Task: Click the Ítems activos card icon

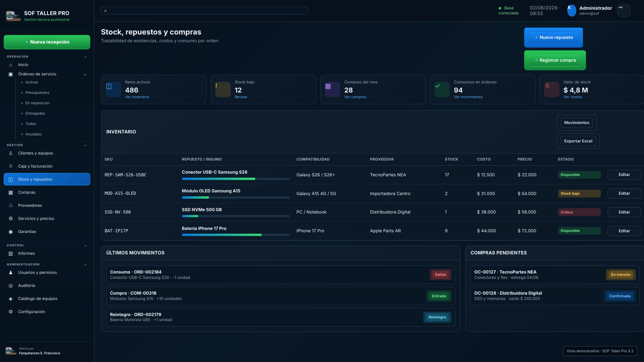Action: 113,90
